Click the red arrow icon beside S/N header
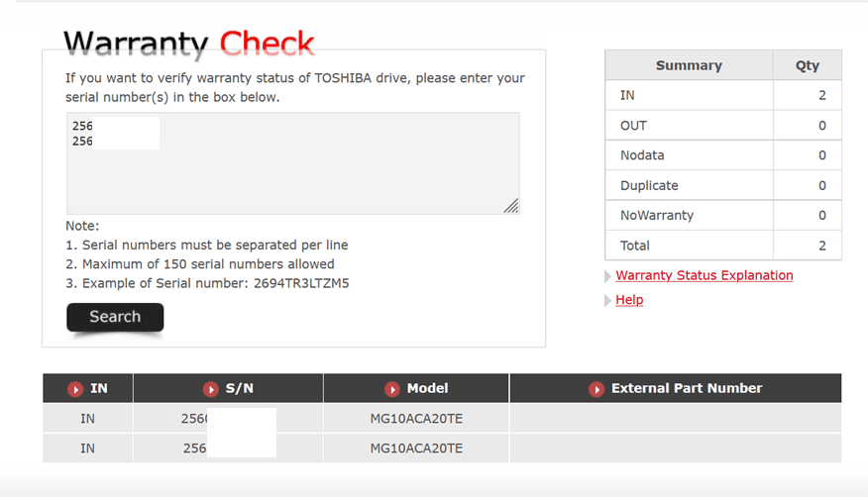868x497 pixels. pos(210,389)
